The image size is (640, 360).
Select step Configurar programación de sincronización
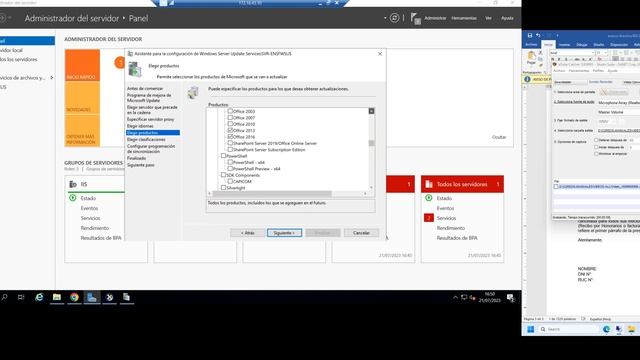[151, 149]
